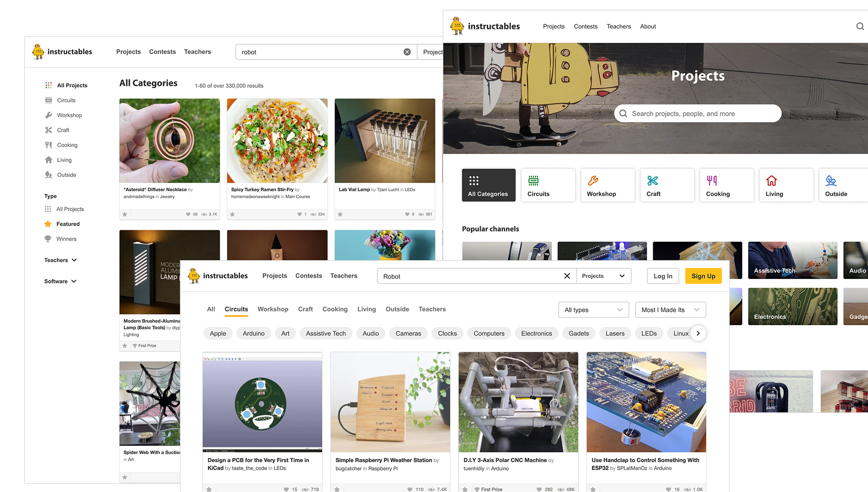The width and height of the screenshot is (868, 492).
Task: Select the Living category tile
Action: pyautogui.click(x=786, y=185)
